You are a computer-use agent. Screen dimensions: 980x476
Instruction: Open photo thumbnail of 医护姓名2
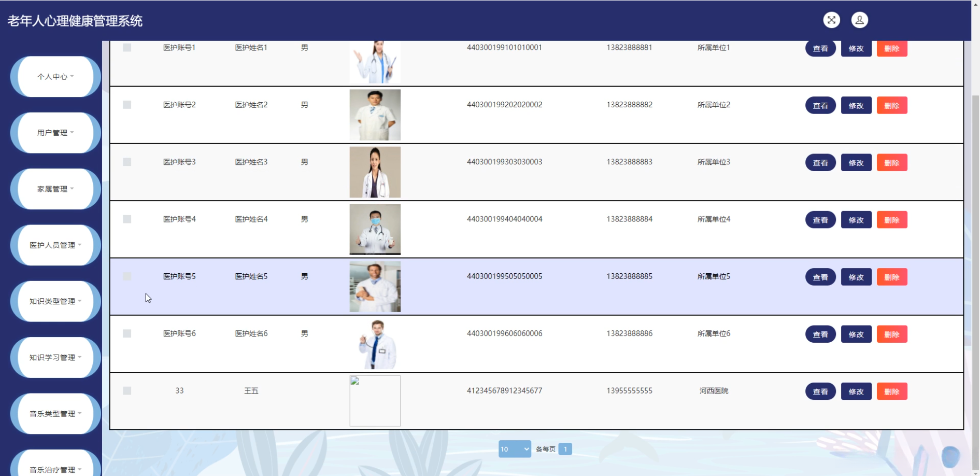point(375,115)
